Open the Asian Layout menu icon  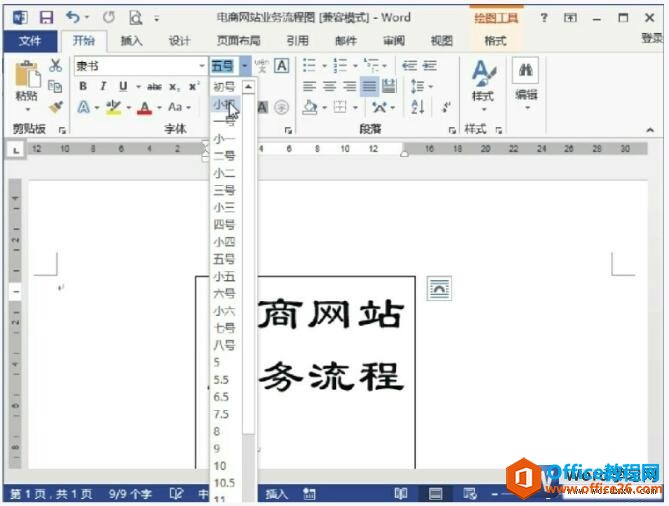tap(379, 107)
